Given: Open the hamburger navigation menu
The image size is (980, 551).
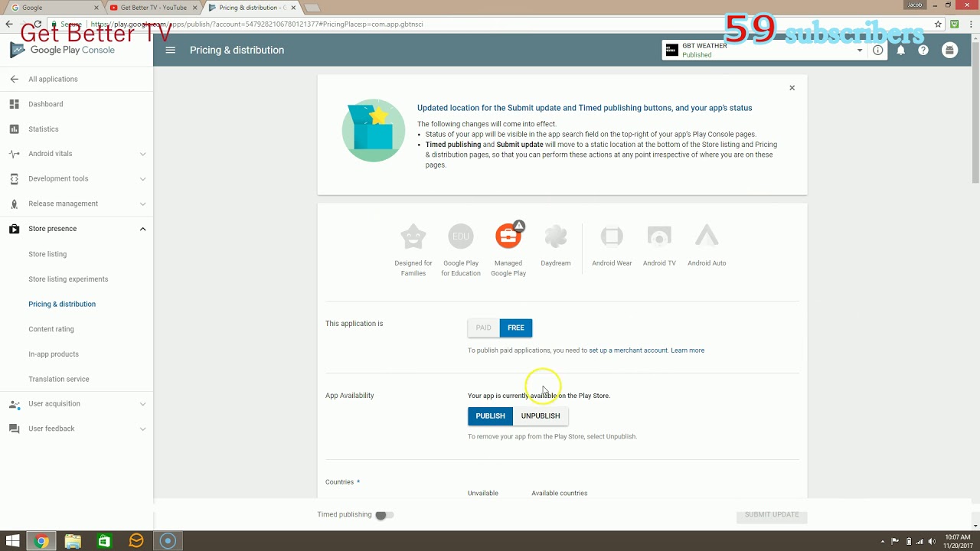Looking at the screenshot, I should (171, 50).
